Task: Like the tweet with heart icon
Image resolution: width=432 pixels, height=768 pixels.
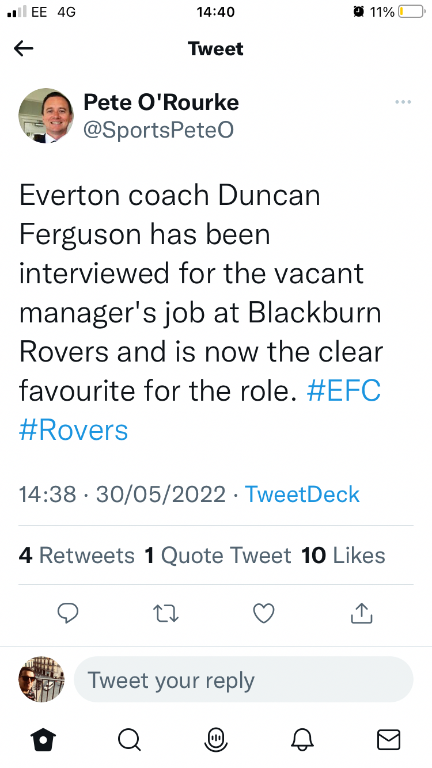Action: 264,613
